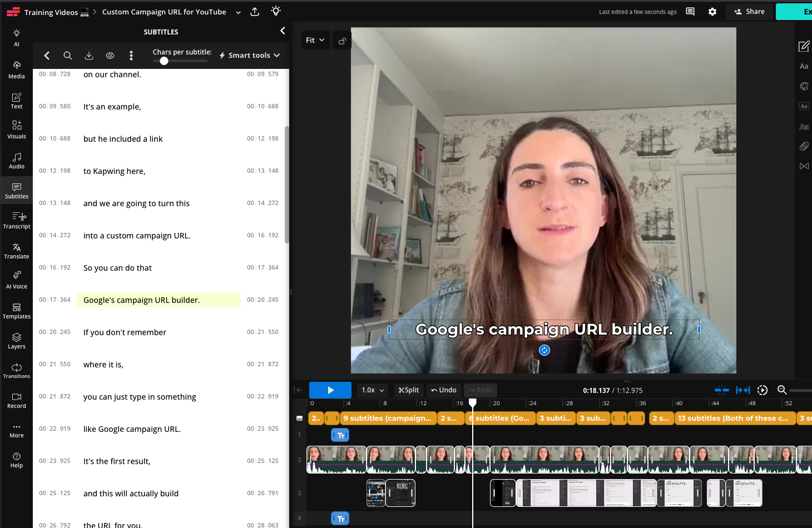Collapse the Subtitles side panel

(283, 31)
